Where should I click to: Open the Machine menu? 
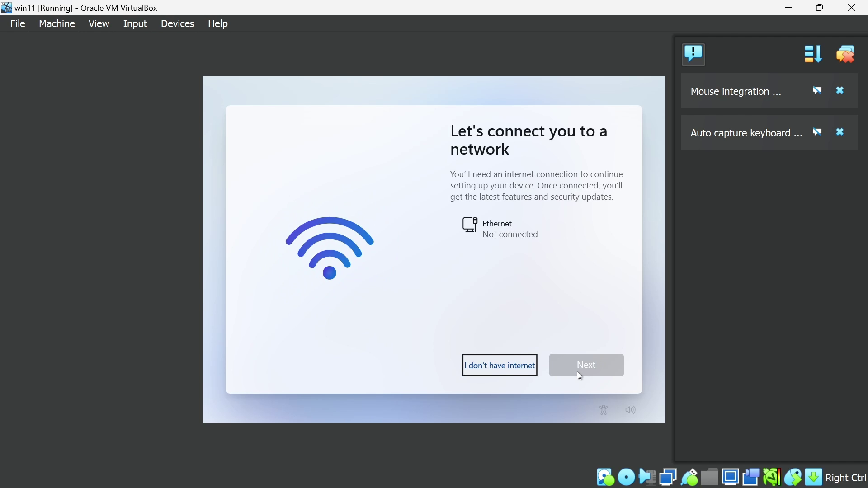tap(57, 24)
